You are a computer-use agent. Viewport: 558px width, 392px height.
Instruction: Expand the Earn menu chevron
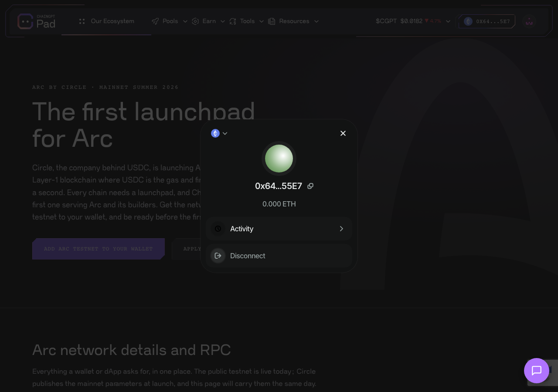(223, 21)
